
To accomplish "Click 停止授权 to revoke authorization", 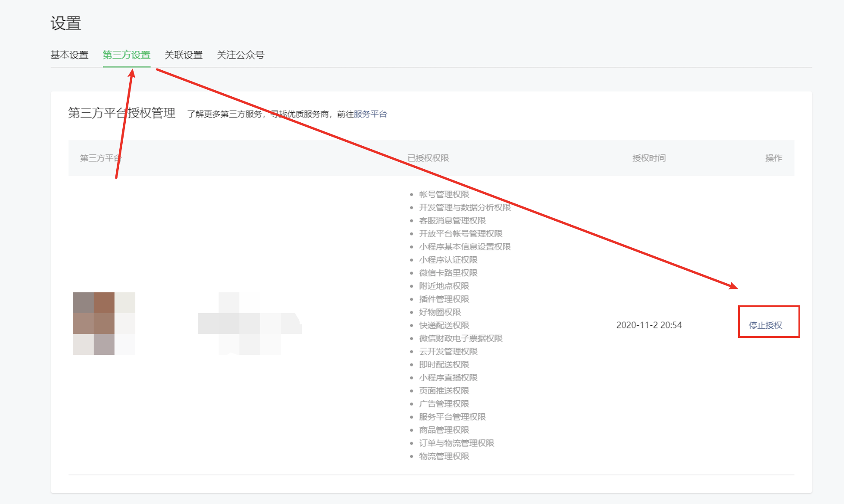I will coord(765,325).
